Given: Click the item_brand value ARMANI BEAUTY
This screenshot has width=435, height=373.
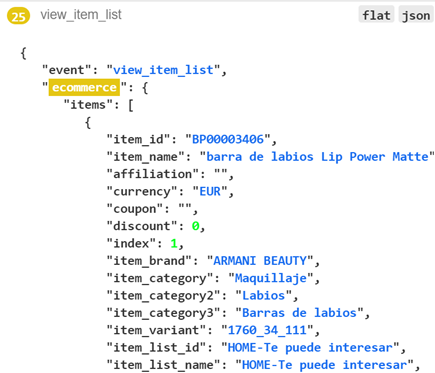Looking at the screenshot, I should click(260, 261).
